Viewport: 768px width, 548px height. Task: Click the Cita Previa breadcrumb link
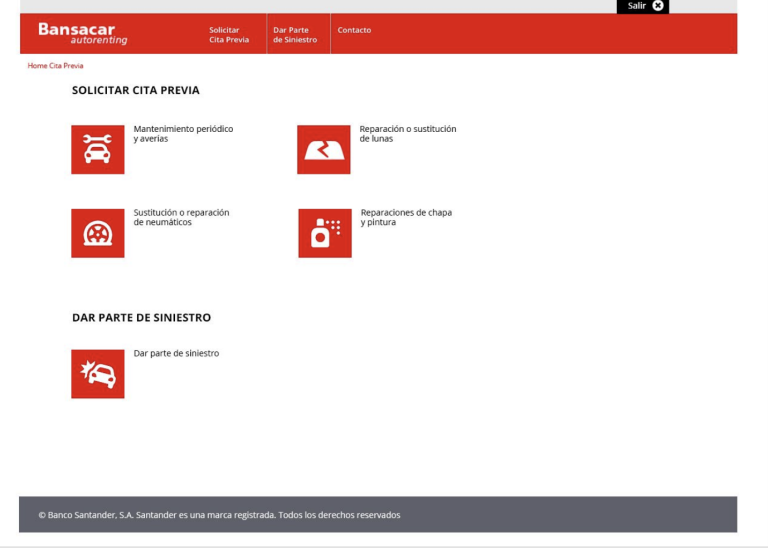click(x=66, y=66)
